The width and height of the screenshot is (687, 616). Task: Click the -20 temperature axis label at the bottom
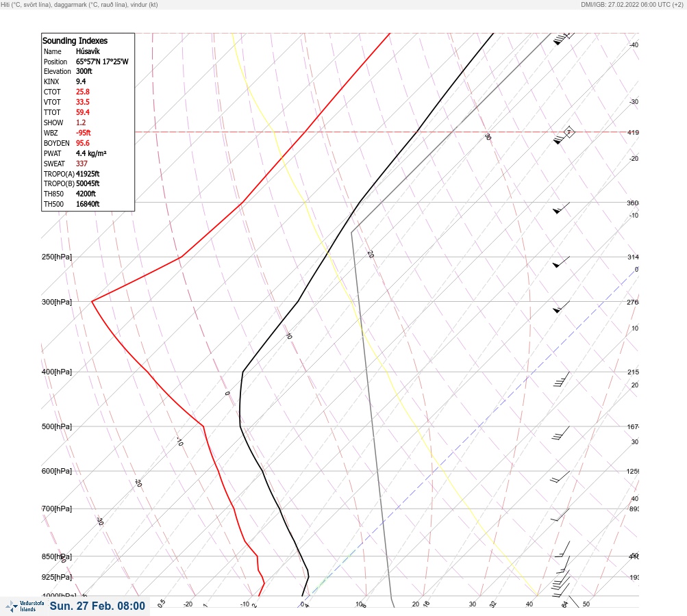(x=188, y=604)
